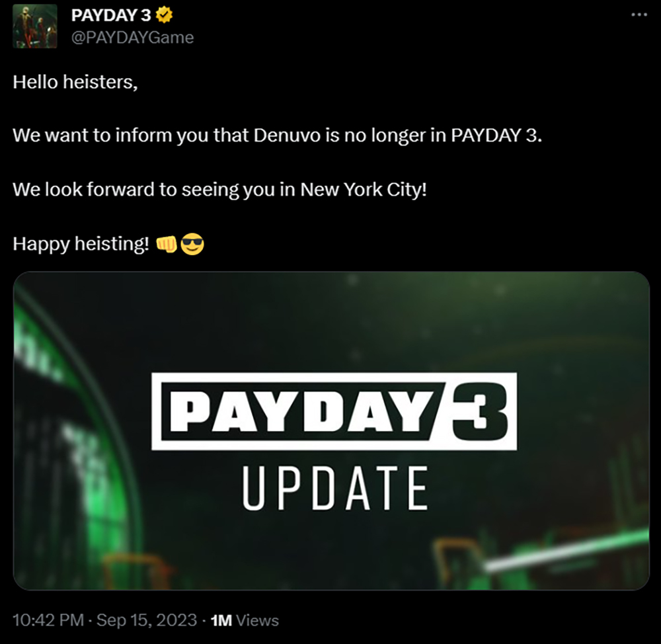Image resolution: width=661 pixels, height=644 pixels.
Task: Open the PAYDAY 3 display name
Action: click(111, 15)
